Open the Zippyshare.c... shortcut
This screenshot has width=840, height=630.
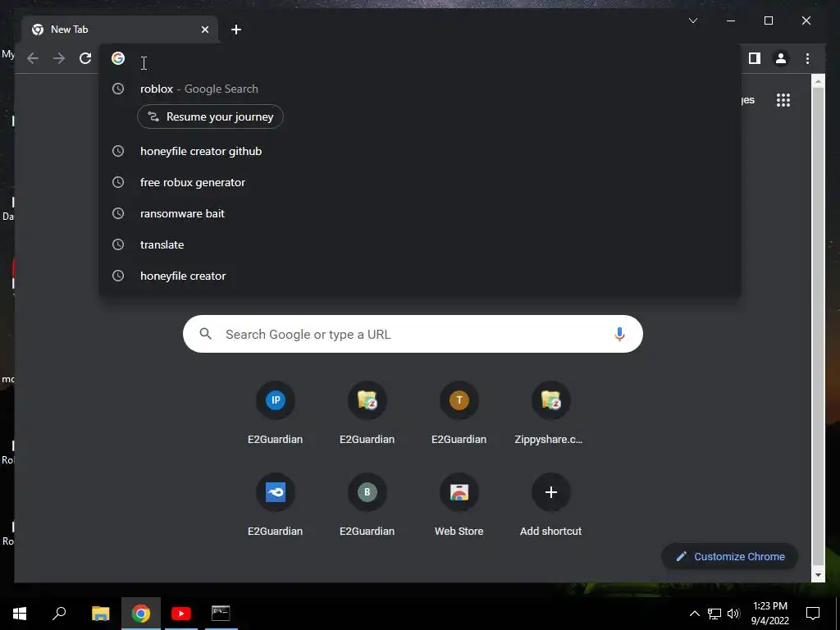(x=550, y=413)
